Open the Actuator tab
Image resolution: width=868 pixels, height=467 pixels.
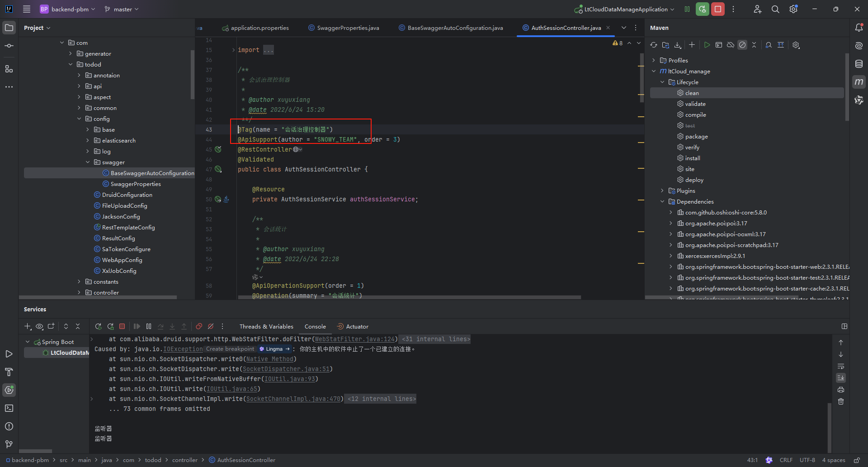353,326
